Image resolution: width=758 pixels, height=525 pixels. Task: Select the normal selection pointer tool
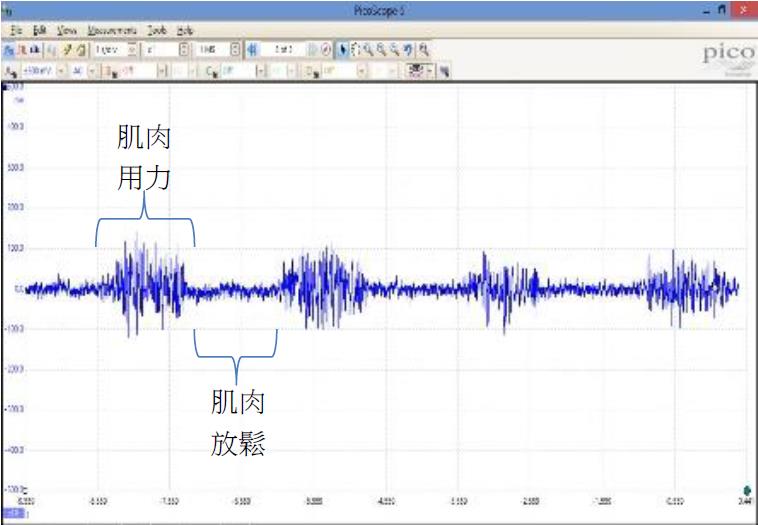(x=342, y=50)
